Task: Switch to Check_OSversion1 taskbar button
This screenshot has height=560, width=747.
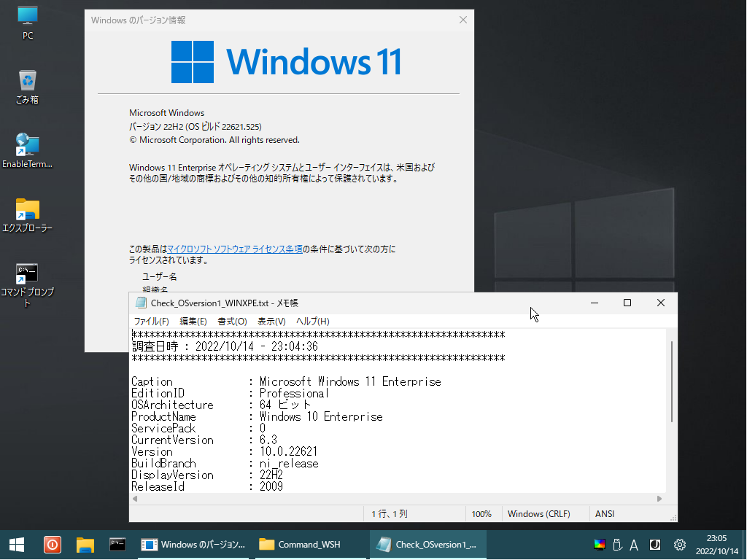Action: (427, 545)
